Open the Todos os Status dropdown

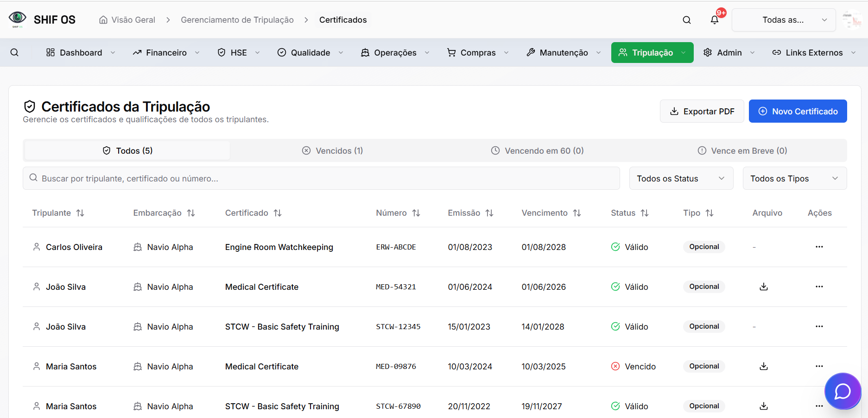[x=681, y=179]
